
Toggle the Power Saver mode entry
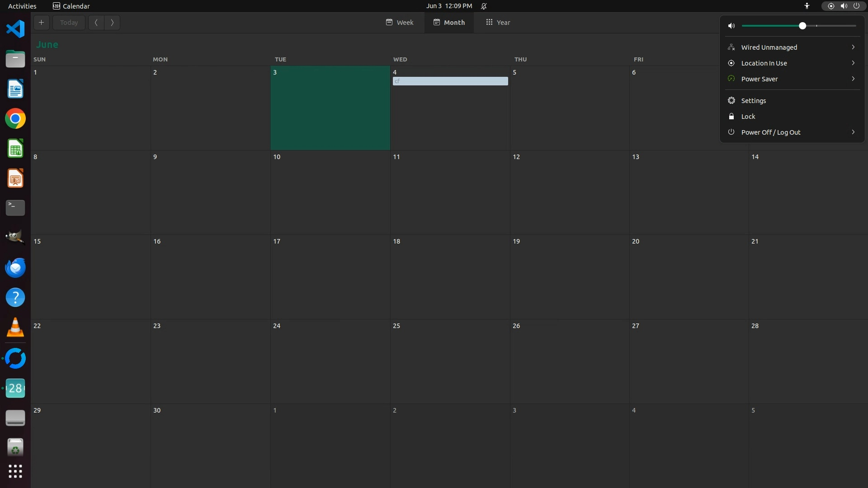(759, 79)
